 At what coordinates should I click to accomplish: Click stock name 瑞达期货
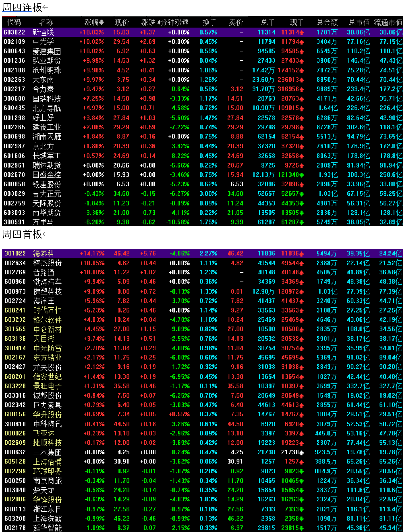click(x=46, y=165)
